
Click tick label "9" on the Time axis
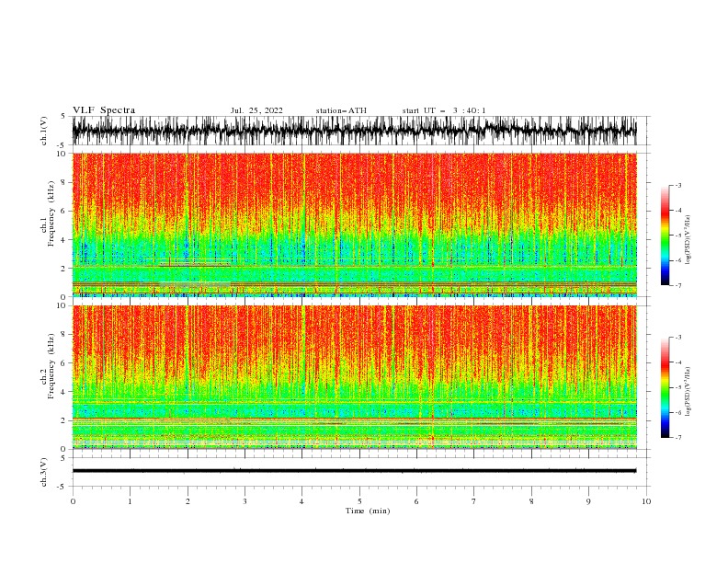588,501
